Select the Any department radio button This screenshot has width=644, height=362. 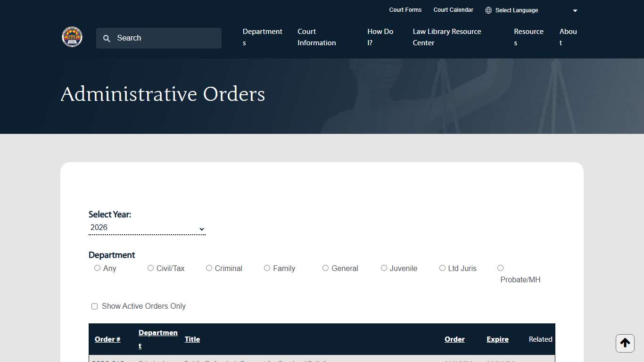pos(97,268)
